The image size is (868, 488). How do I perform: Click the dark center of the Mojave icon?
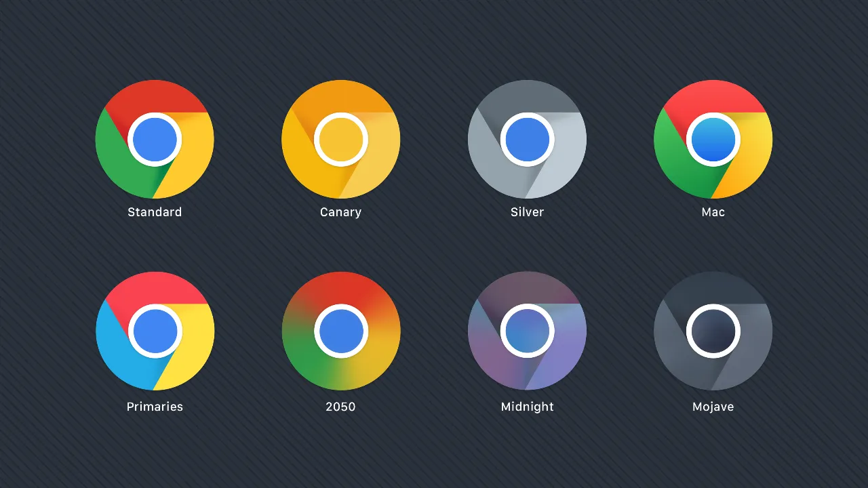click(x=713, y=331)
